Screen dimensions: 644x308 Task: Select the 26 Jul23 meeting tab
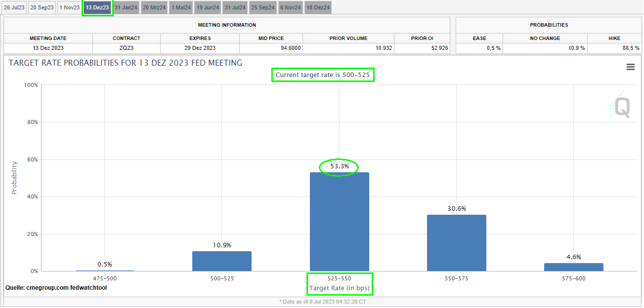point(14,7)
